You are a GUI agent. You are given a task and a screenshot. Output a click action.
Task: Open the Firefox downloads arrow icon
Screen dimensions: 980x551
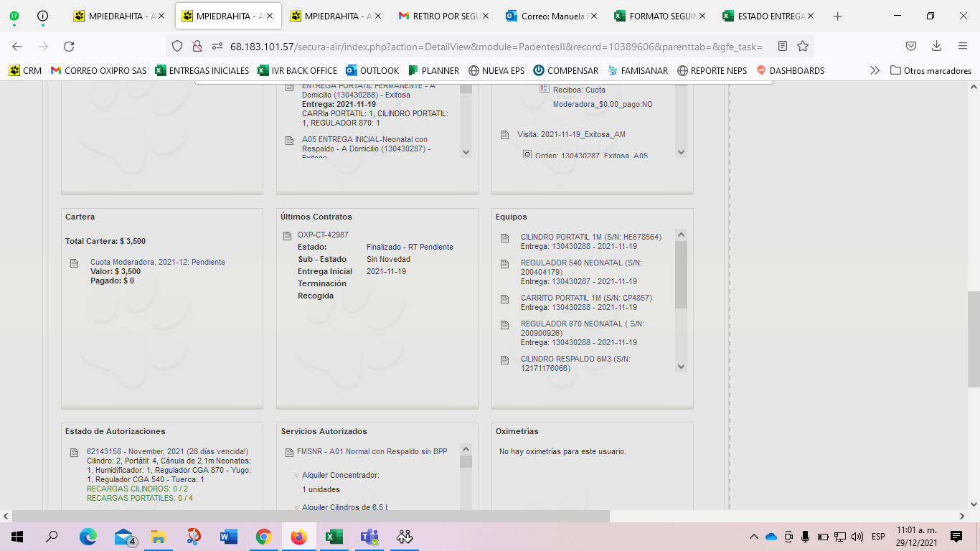tap(936, 46)
